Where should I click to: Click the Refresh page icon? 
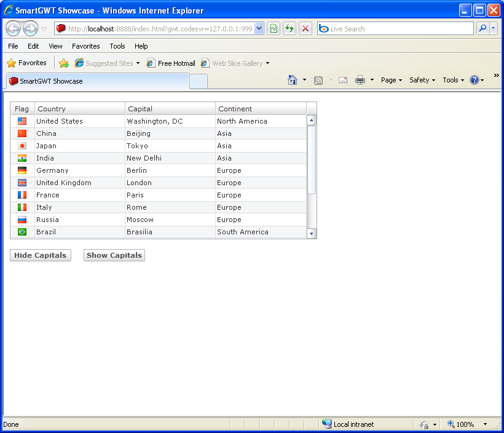(289, 29)
